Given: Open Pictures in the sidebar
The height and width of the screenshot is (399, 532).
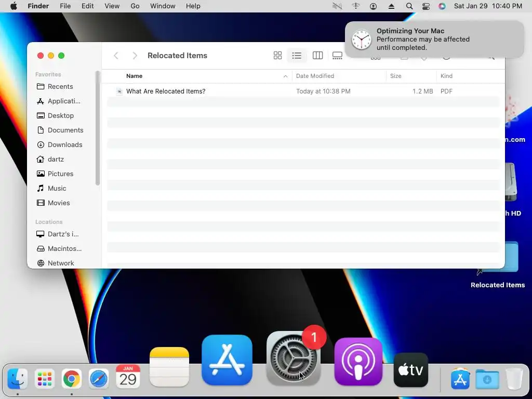Looking at the screenshot, I should pyautogui.click(x=55, y=174).
